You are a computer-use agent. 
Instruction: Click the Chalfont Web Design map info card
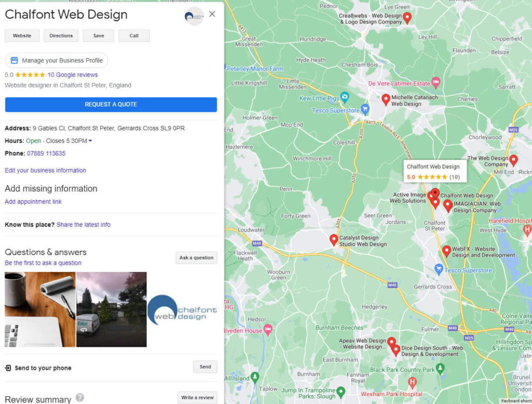point(435,172)
